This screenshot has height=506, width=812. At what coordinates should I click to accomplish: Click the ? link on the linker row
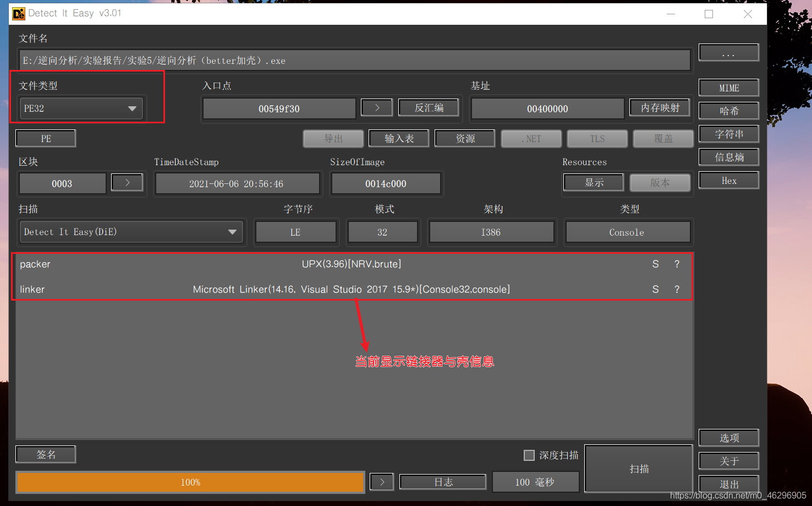pos(677,290)
